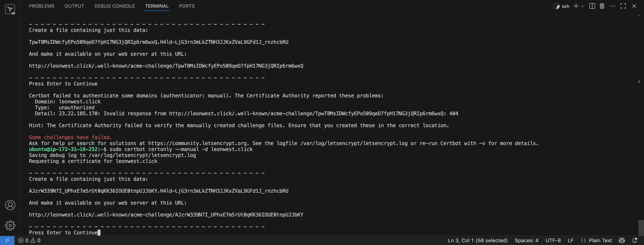Click the new terminal plus button
This screenshot has width=644, height=245.
click(x=576, y=6)
